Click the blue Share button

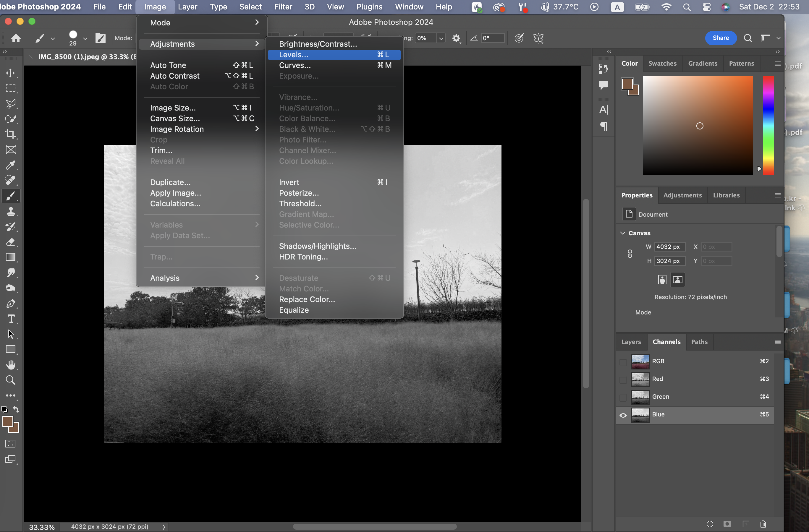tap(720, 38)
